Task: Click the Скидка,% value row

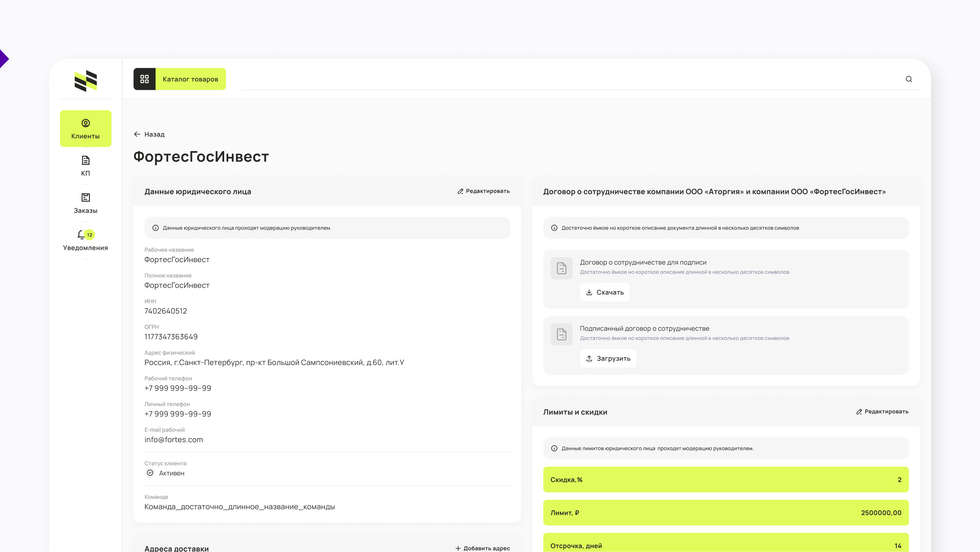Action: [x=726, y=480]
